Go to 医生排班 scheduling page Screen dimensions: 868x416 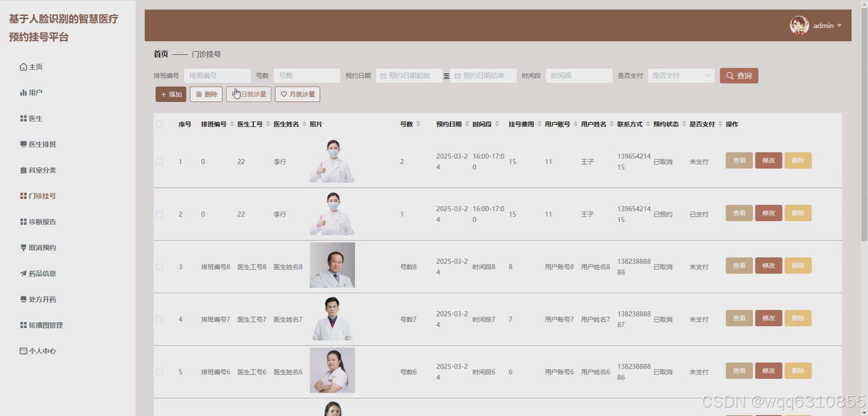(x=42, y=144)
